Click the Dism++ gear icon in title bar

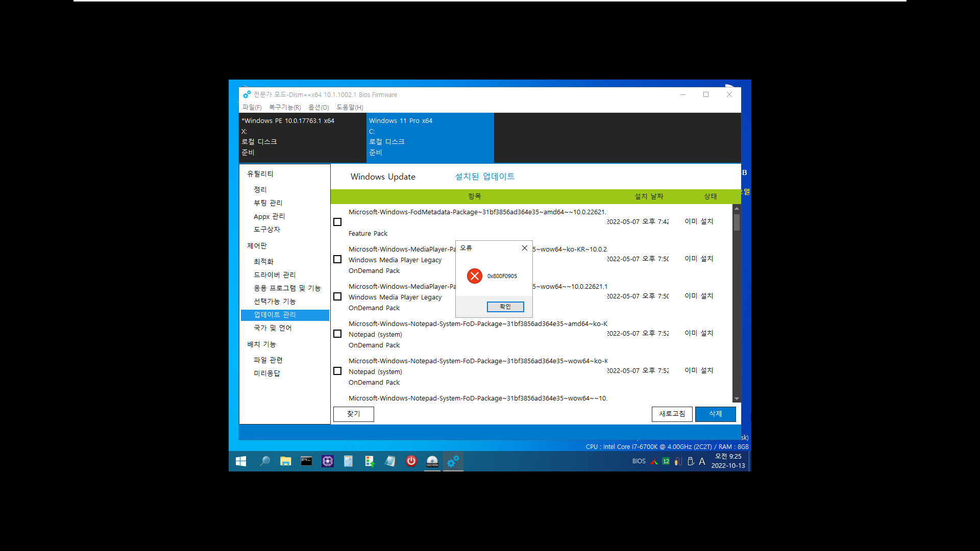coord(247,94)
